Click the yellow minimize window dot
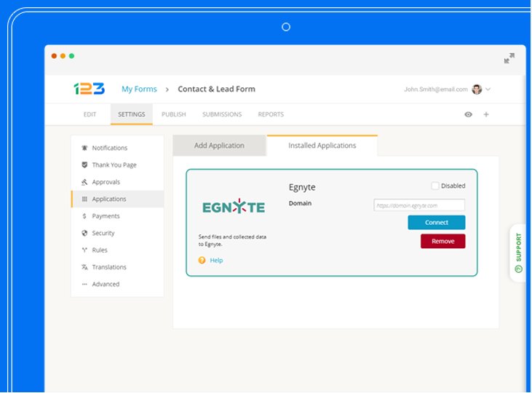532x393 pixels. click(63, 56)
